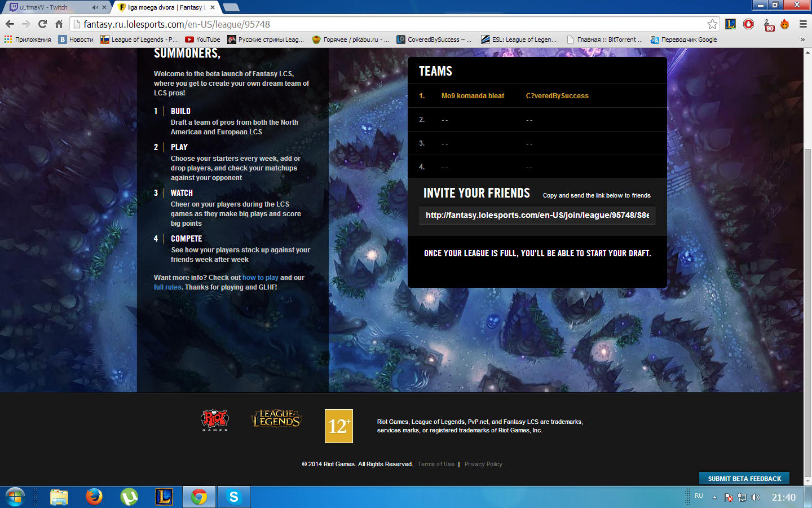Open the Windows Start menu
812x508 pixels.
point(15,497)
